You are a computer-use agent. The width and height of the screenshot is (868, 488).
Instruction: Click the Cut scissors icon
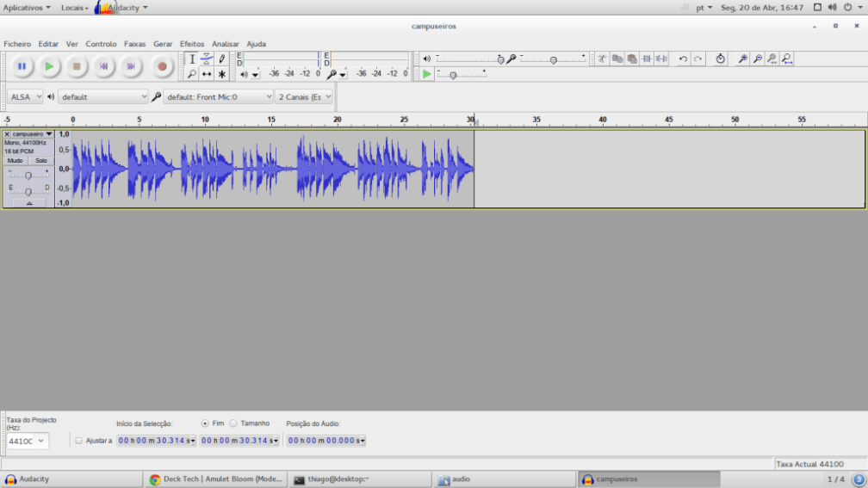603,59
